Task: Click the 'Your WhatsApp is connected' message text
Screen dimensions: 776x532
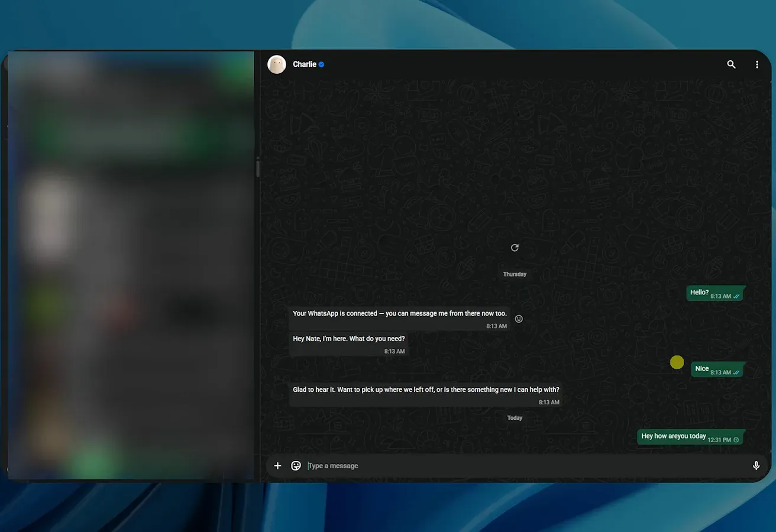Action: [x=400, y=313]
